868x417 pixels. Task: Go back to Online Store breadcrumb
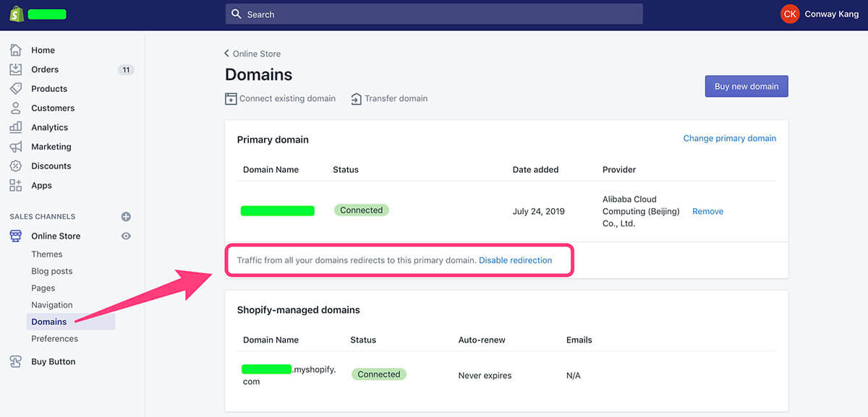tap(257, 53)
